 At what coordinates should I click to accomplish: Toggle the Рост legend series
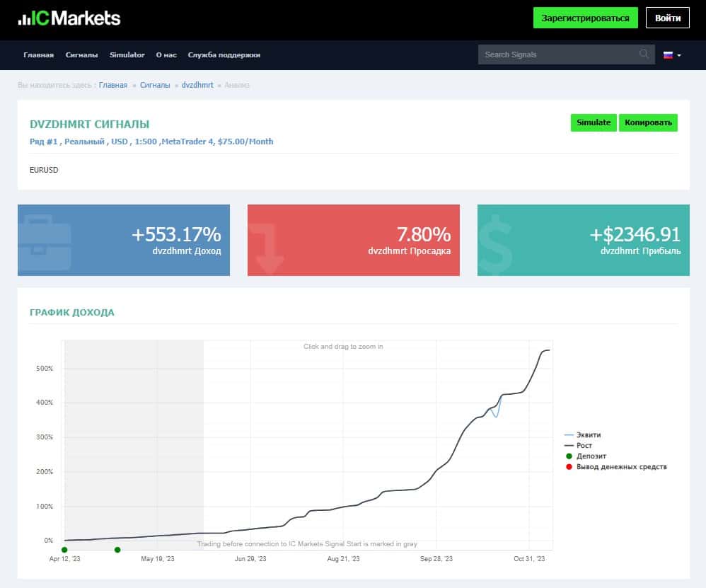[x=578, y=445]
